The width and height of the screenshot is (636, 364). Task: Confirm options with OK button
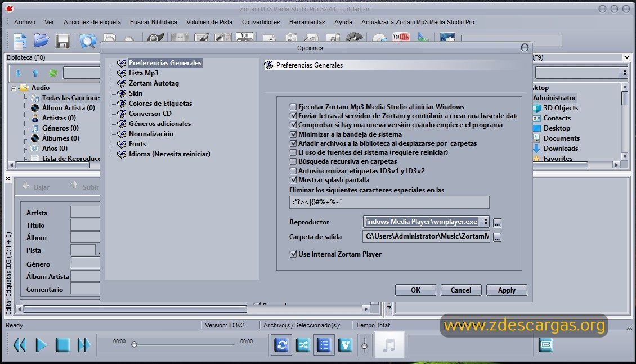click(x=415, y=290)
